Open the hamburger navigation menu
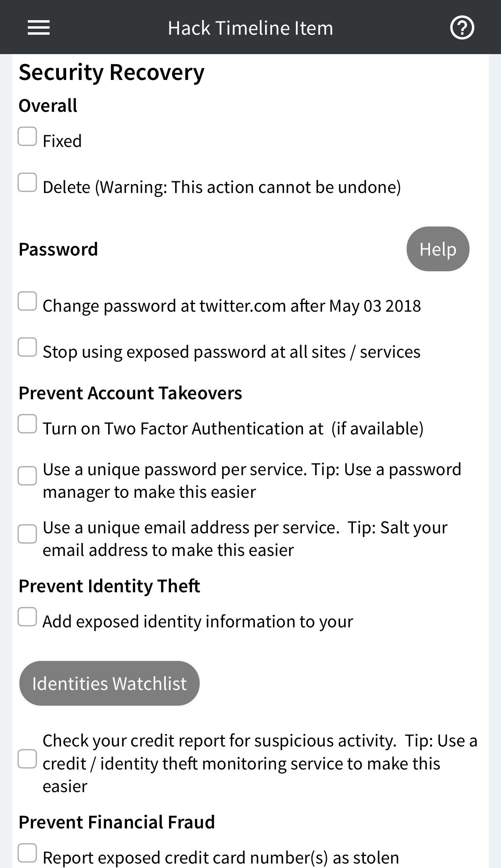This screenshot has width=501, height=868. coord(39,27)
